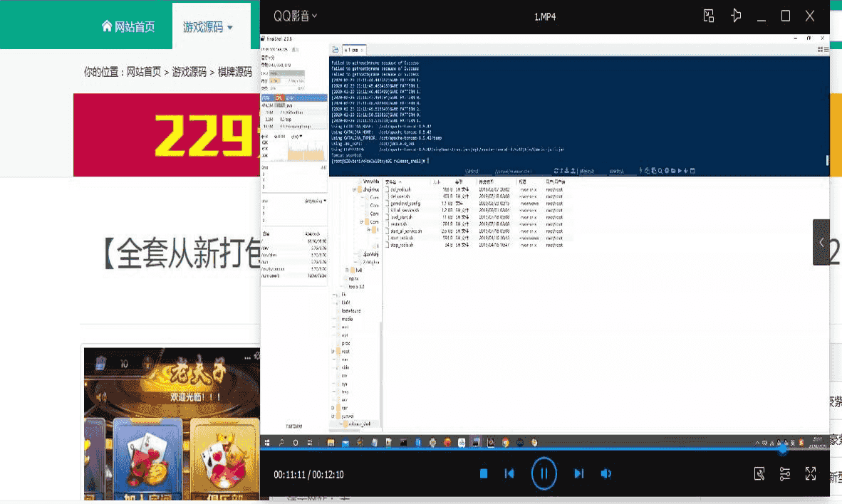Open the 游戏源码 nav dropdown
Screen dimensions: 842x504
[208, 27]
